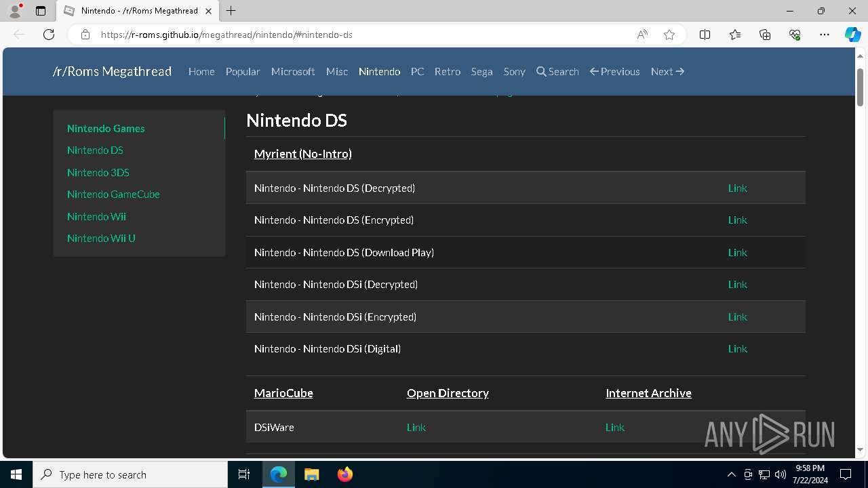Open the Windows Start menu
This screenshot has height=488, width=868.
[x=16, y=474]
